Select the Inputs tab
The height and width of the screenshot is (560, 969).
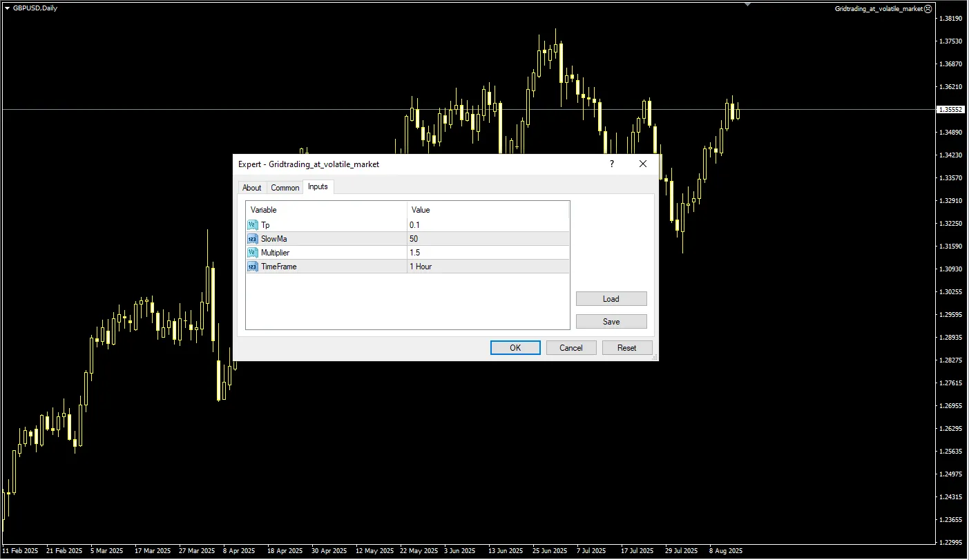click(318, 187)
